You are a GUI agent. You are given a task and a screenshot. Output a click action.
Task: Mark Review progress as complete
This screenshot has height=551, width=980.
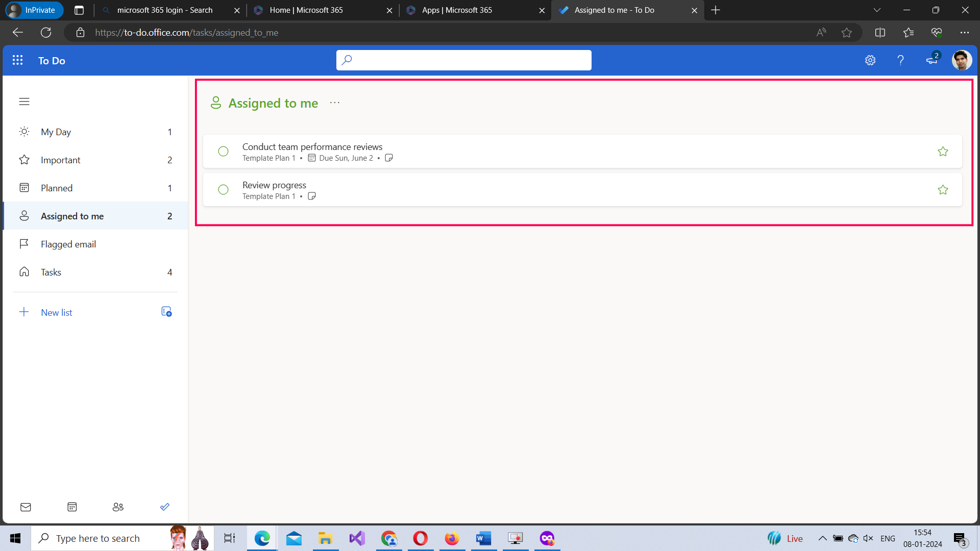pos(223,189)
